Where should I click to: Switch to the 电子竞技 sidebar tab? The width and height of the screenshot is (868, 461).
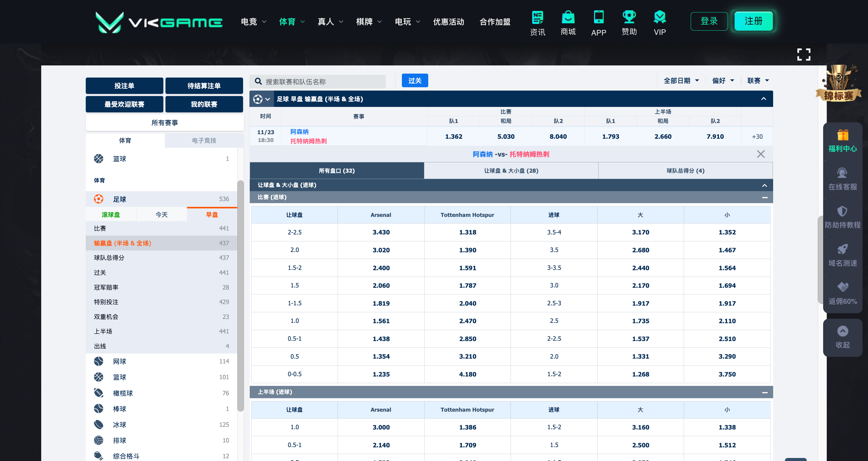[204, 141]
